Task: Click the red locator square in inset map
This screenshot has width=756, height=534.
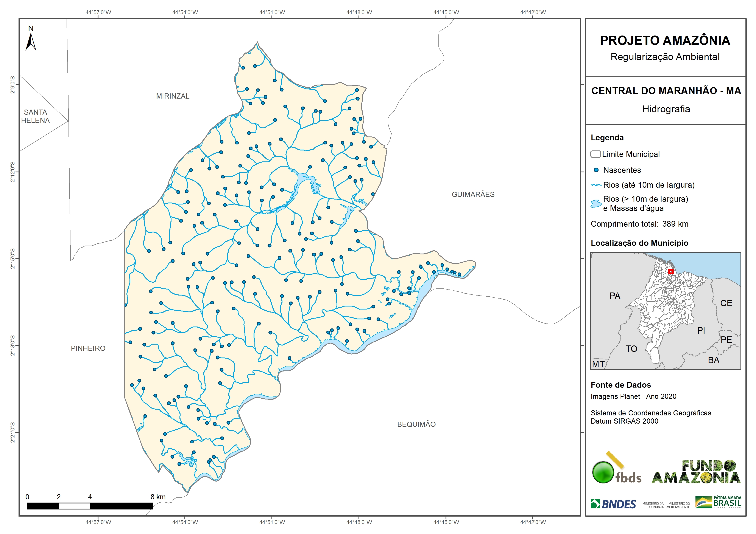Action: (671, 272)
